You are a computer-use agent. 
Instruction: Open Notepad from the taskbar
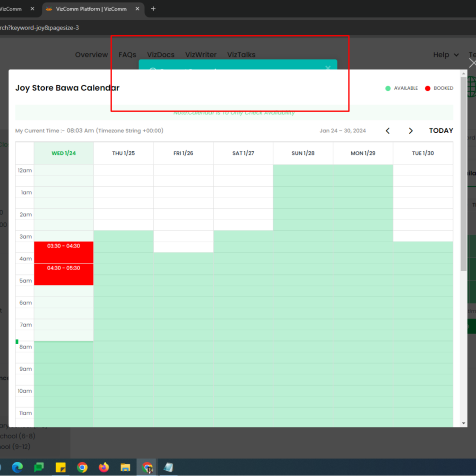169,467
